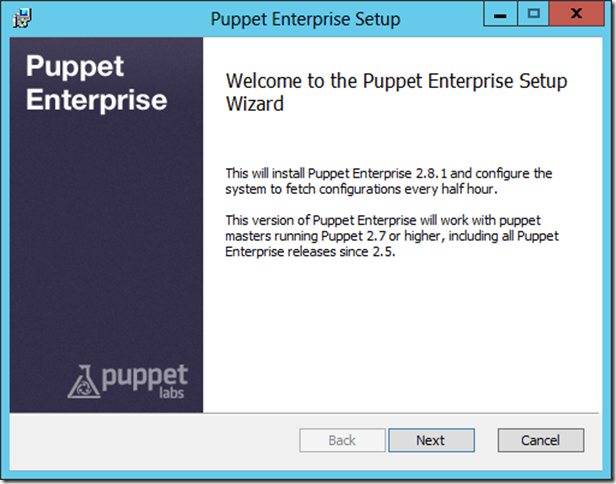Click the 'Puppet Enterprise Setup' title text
The image size is (616, 484).
tap(306, 19)
